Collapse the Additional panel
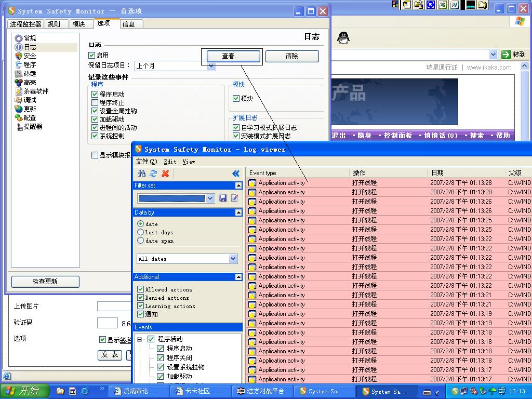Screen dimensions: 532x399 [x=238, y=277]
